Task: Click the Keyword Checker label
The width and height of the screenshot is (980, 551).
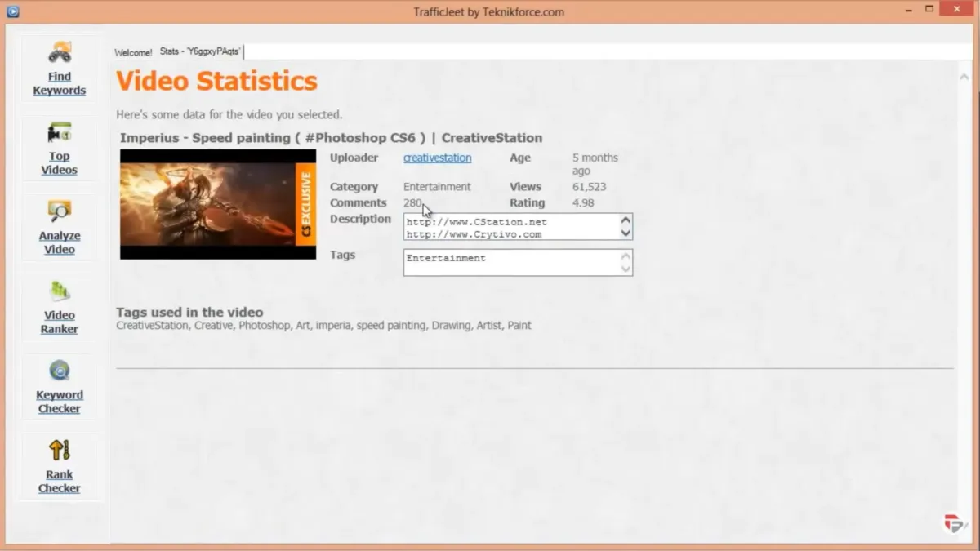Action: (x=60, y=402)
